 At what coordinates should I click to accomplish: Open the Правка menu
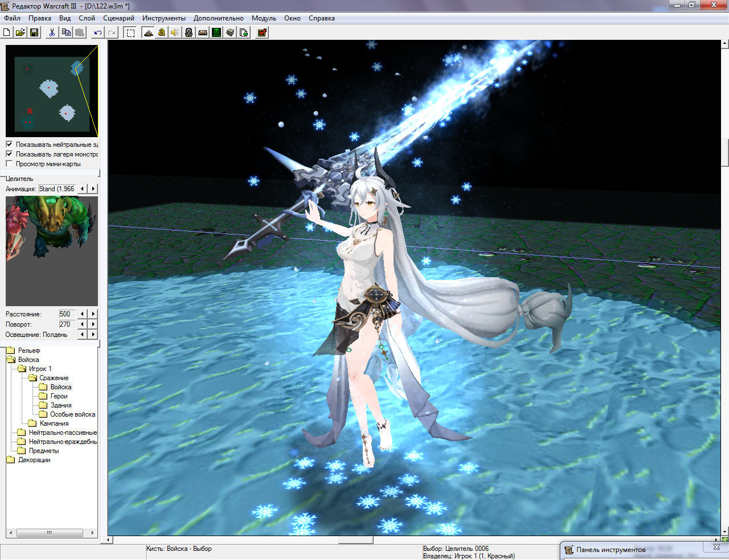[x=40, y=18]
